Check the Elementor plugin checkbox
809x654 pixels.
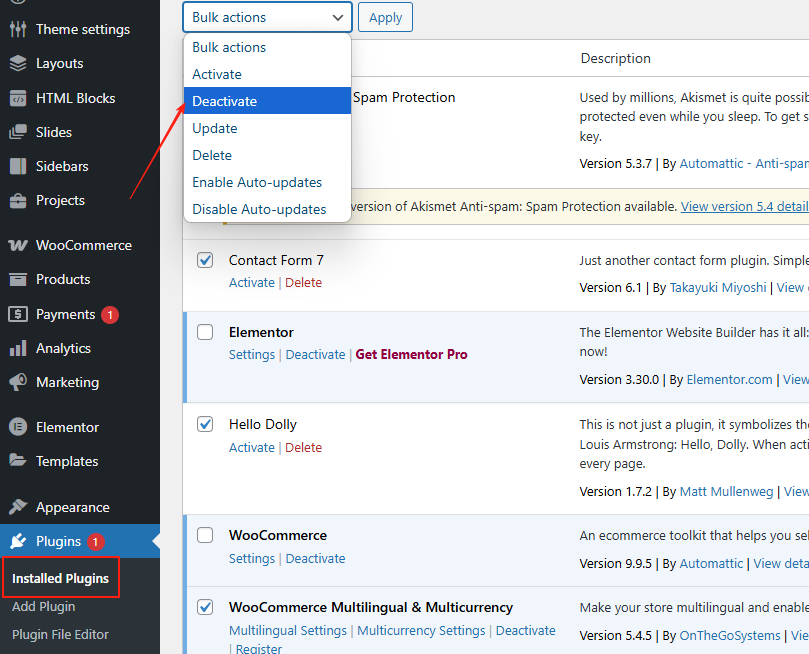(205, 332)
